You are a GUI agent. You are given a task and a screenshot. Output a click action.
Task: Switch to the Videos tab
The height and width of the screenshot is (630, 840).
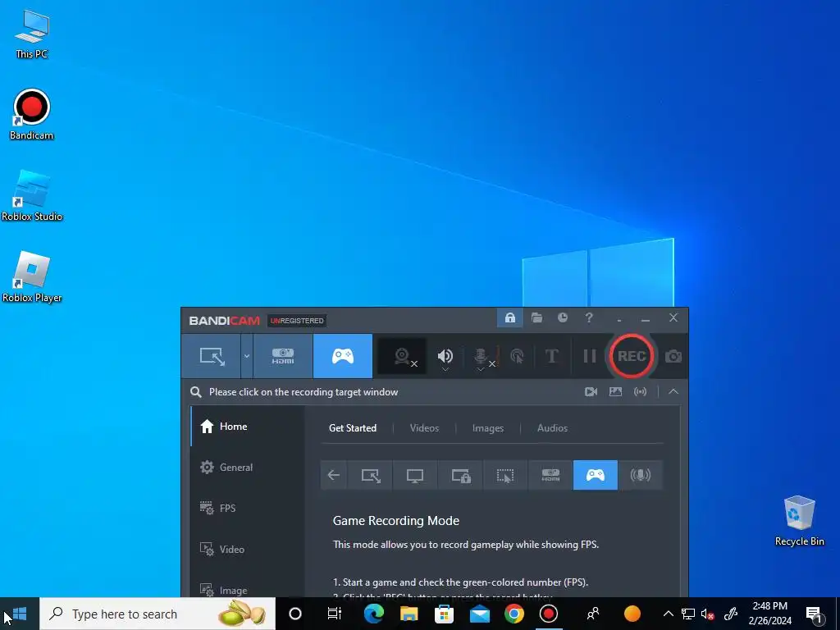coord(424,428)
